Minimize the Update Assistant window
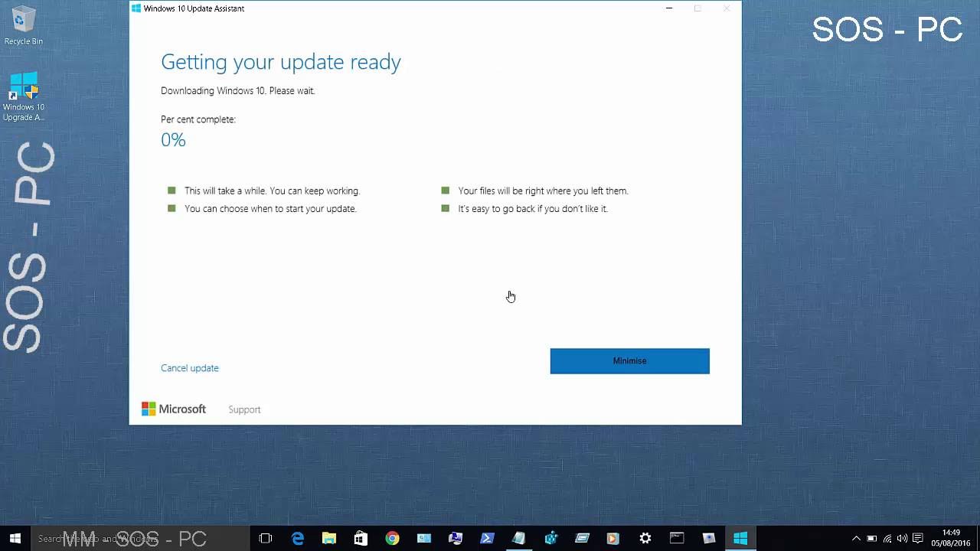 click(669, 8)
